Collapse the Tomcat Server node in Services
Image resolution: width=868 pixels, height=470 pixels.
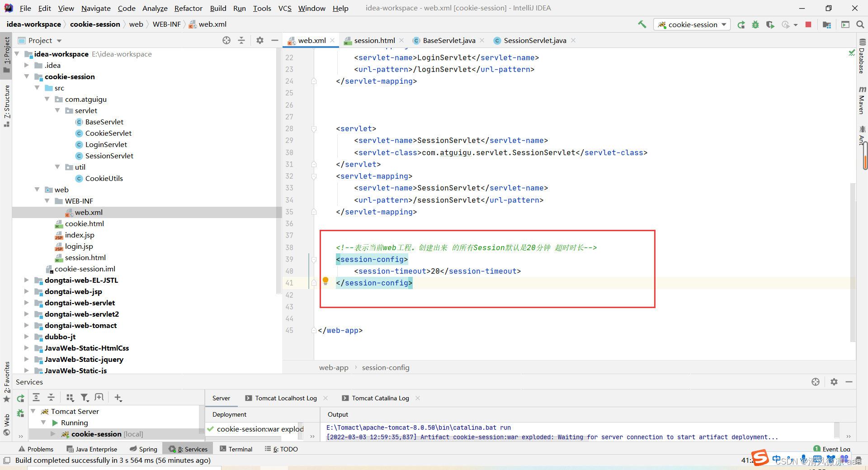(33, 411)
